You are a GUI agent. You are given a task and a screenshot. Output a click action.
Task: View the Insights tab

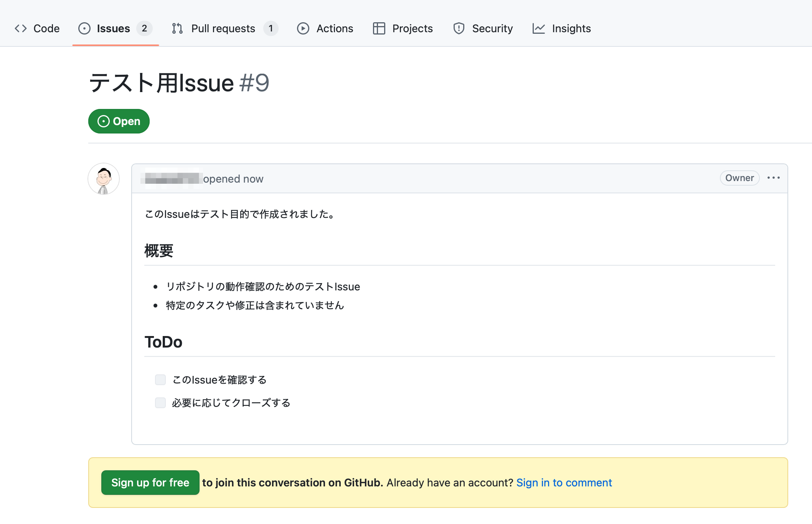(562, 28)
